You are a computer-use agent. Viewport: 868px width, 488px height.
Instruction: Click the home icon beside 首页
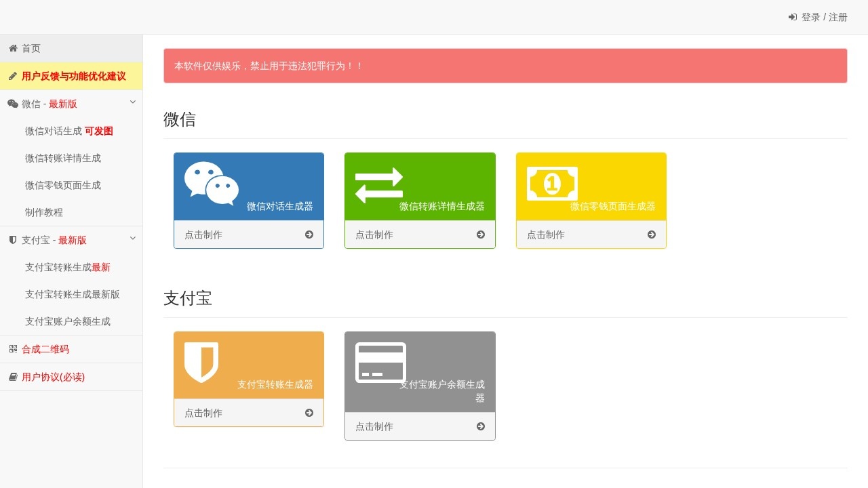13,48
